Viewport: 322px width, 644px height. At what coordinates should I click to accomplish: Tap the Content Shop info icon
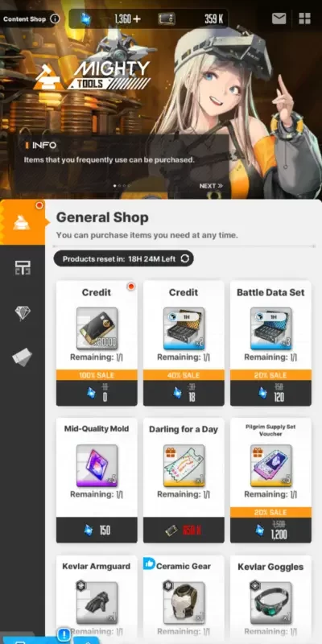55,19
